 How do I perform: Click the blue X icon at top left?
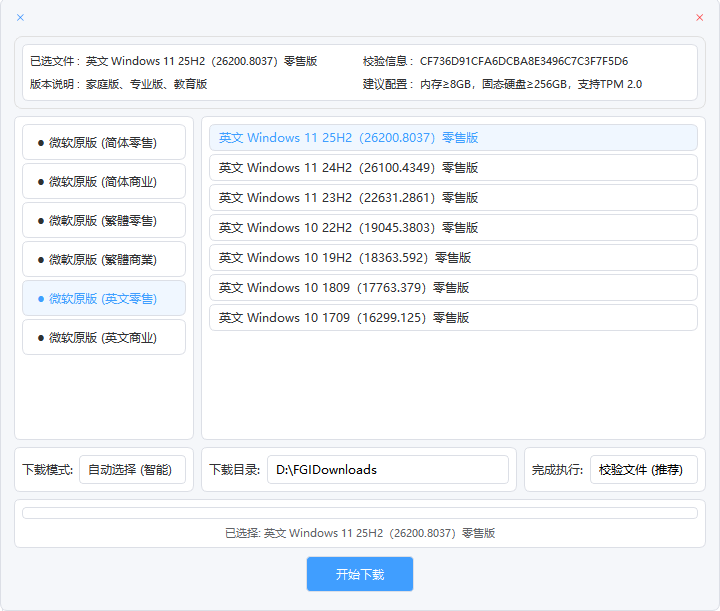coord(20,17)
